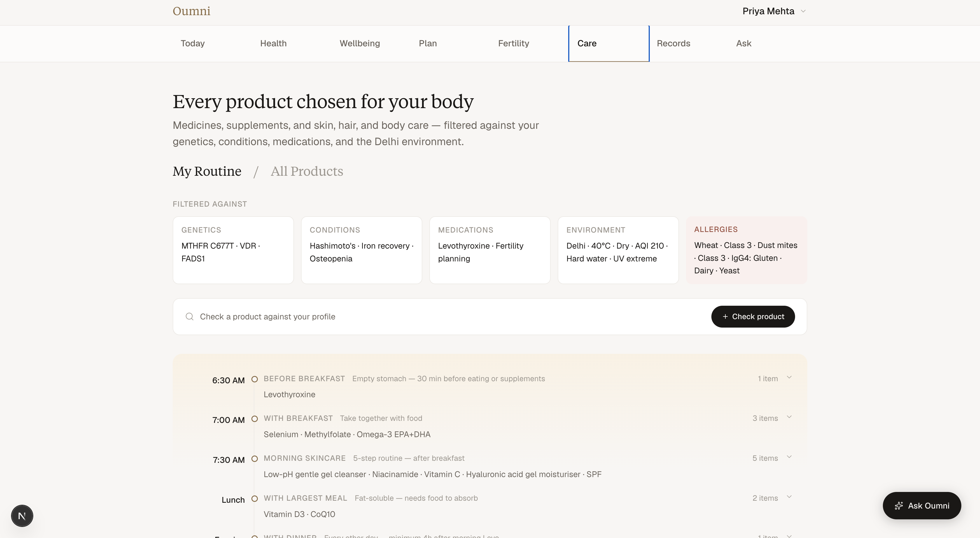Open the Ask tab
Viewport: 980px width, 538px height.
[x=743, y=43]
